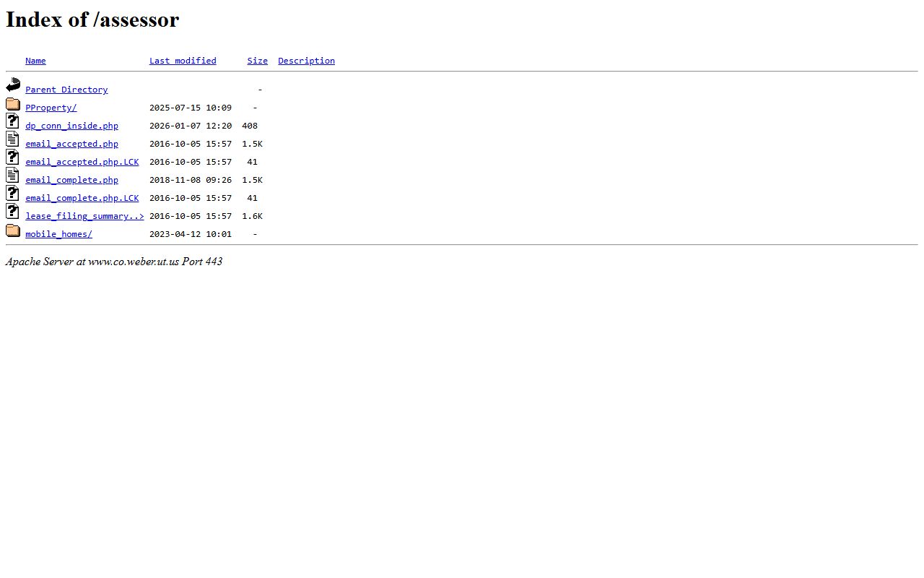Sort listing by Last modified header

[x=183, y=61]
